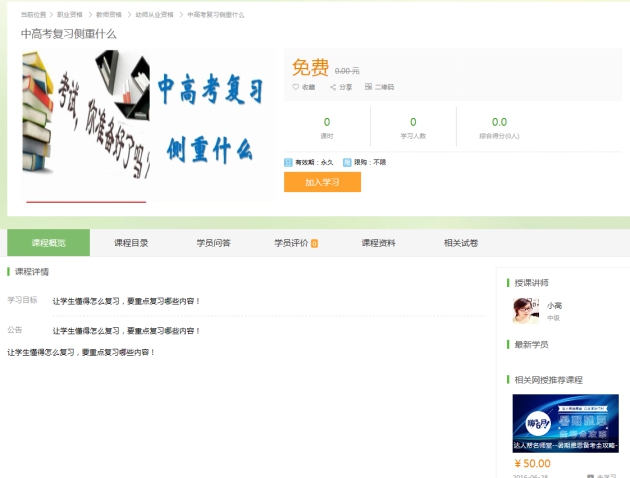
Task: Switch to the 课程概览 tab
Action: point(48,243)
